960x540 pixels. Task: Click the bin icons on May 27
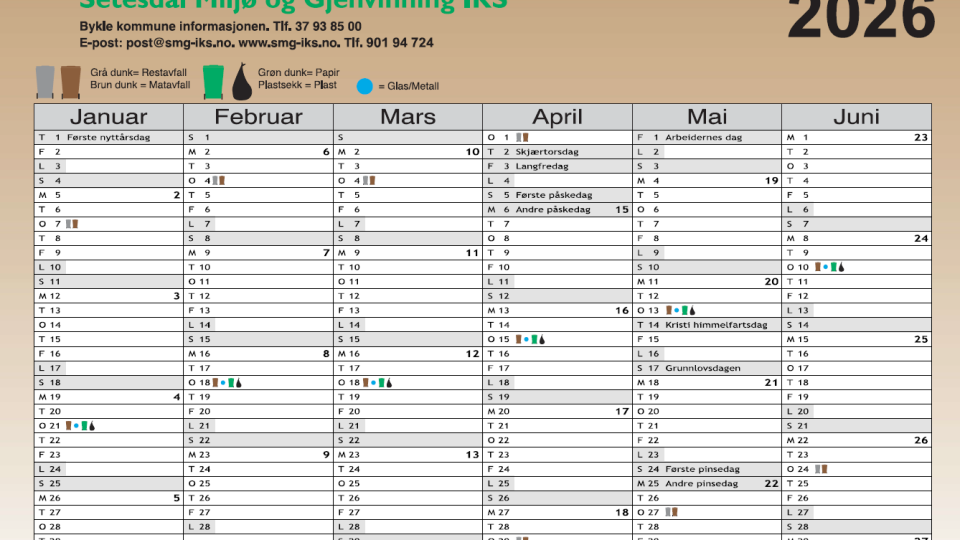pyautogui.click(x=671, y=513)
